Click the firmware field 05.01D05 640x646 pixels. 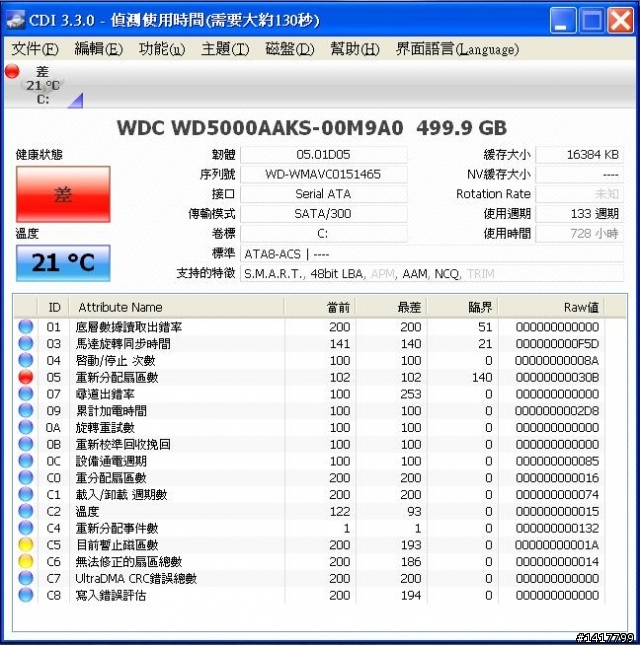(x=324, y=155)
